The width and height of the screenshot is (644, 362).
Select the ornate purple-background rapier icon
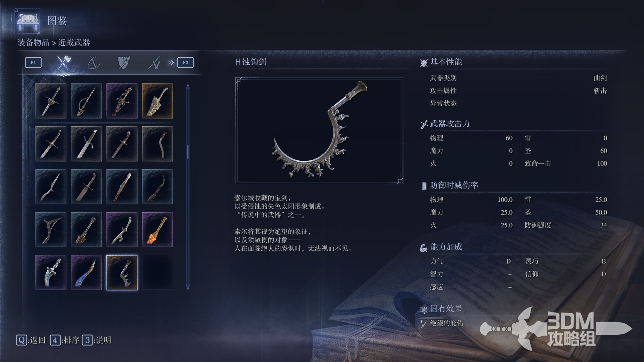[122, 101]
